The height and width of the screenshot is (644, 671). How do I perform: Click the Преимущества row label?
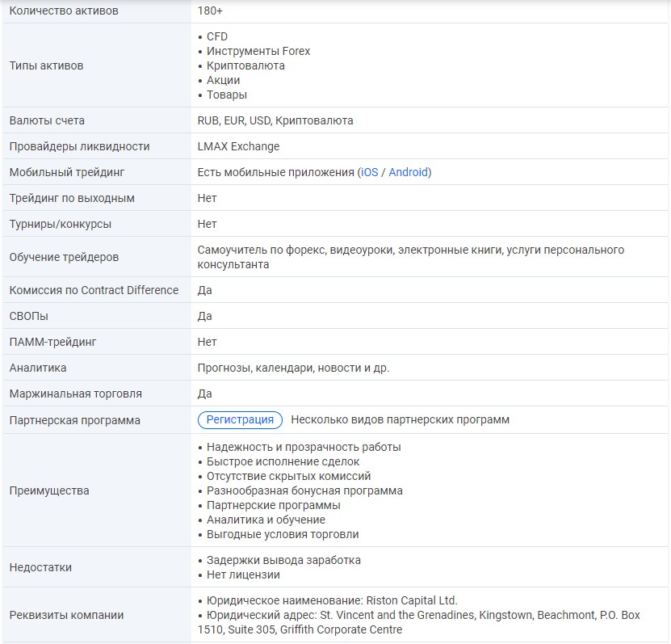(49, 490)
